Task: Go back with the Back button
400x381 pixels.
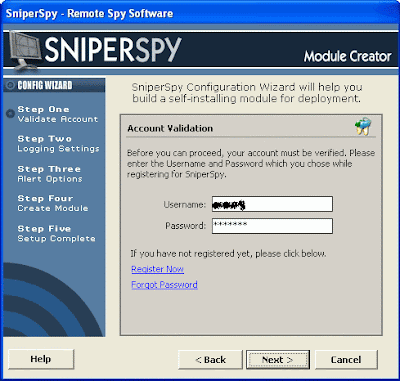Action: click(210, 360)
